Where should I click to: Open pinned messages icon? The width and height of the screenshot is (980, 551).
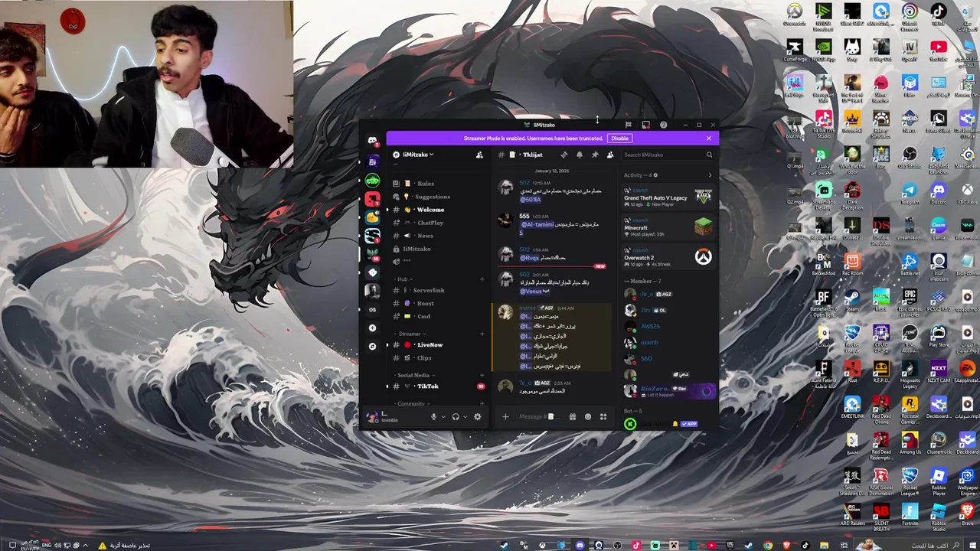pos(595,155)
